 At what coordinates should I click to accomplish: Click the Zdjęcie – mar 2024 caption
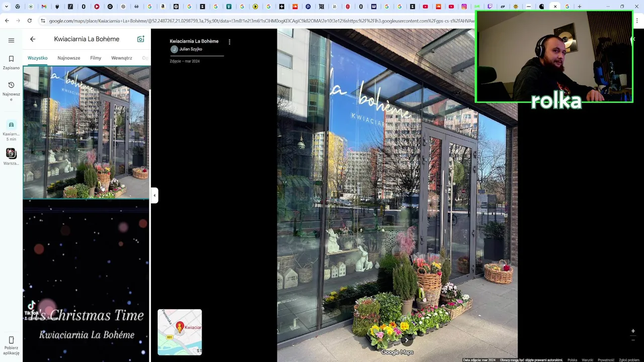(185, 61)
